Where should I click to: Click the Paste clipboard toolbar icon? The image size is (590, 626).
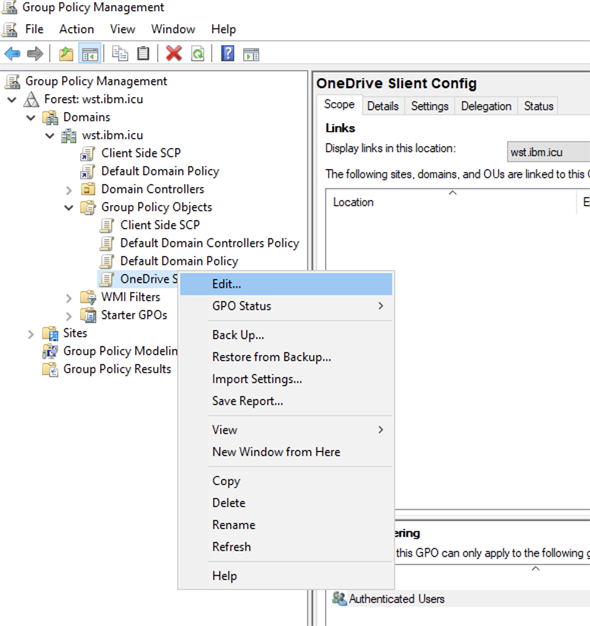(143, 53)
